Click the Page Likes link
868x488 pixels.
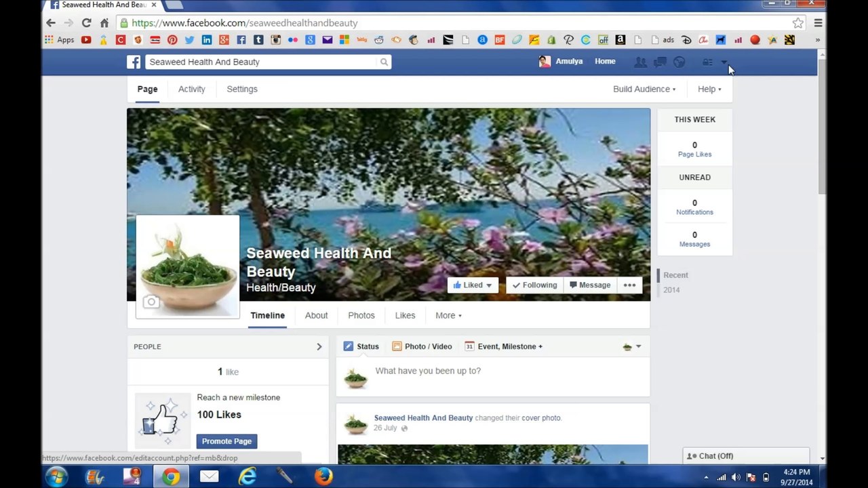694,155
